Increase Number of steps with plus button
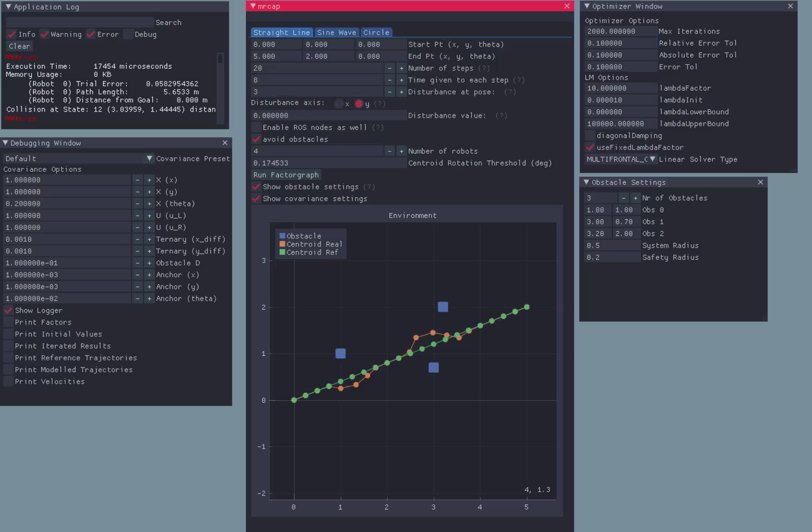The height and width of the screenshot is (532, 812). pyautogui.click(x=401, y=68)
